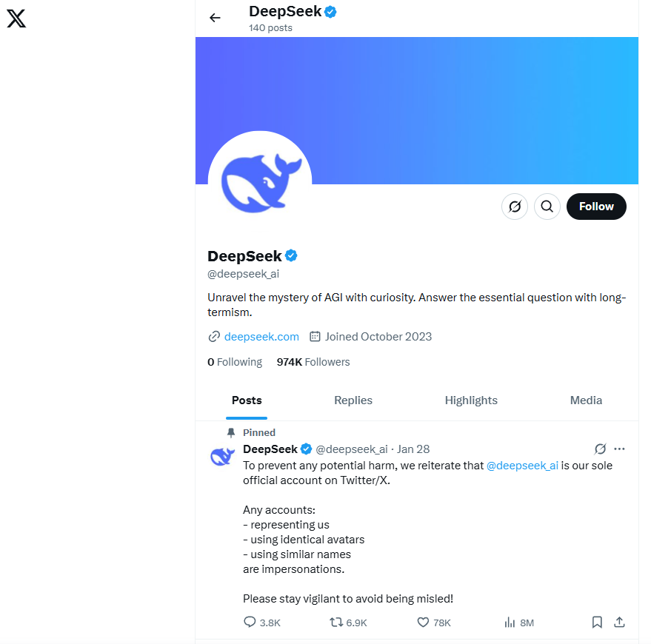Screen dimensions: 651x644
Task: View pinned post analytics icon
Action: 519,622
